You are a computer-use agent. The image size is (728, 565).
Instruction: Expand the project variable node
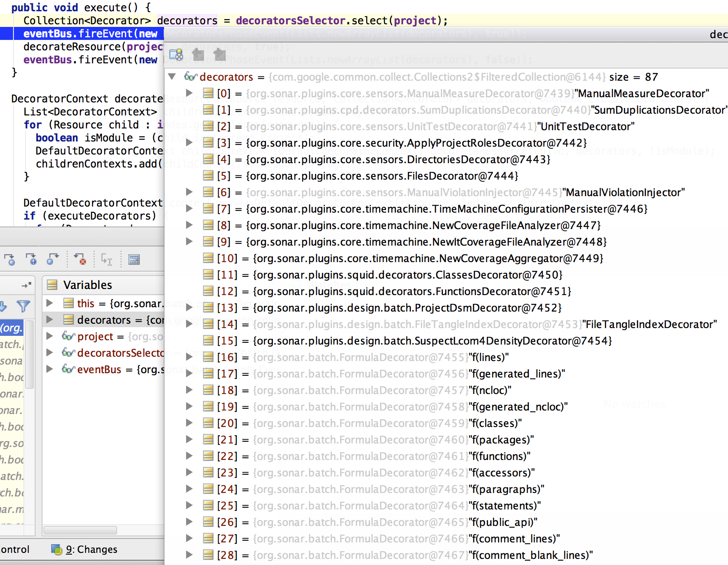click(49, 336)
